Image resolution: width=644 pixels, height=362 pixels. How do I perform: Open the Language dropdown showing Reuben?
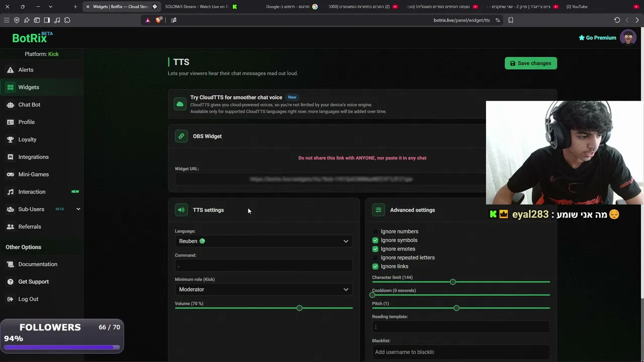click(x=264, y=241)
